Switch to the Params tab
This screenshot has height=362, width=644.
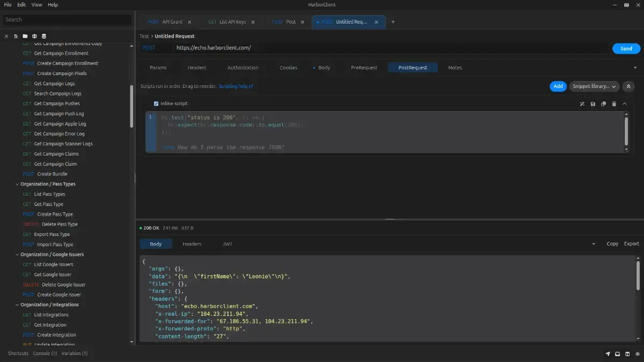pyautogui.click(x=158, y=68)
